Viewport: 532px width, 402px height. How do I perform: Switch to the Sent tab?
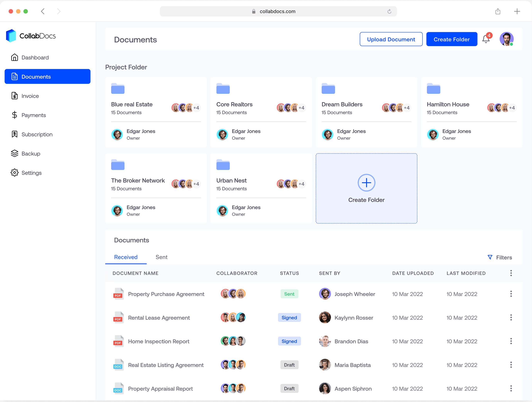[x=161, y=257]
